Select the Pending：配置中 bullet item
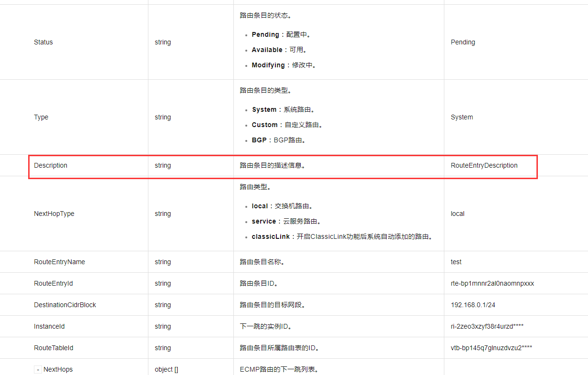The width and height of the screenshot is (588, 375). [x=282, y=34]
